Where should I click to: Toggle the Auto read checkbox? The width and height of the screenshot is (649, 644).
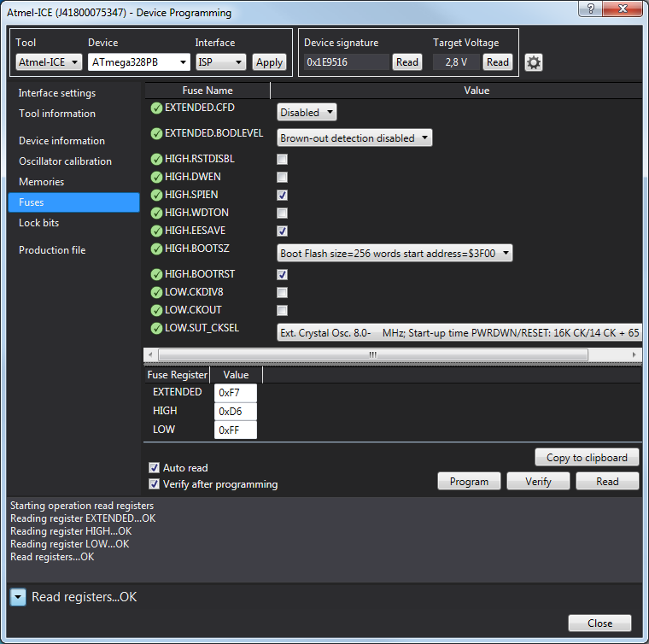tap(154, 468)
